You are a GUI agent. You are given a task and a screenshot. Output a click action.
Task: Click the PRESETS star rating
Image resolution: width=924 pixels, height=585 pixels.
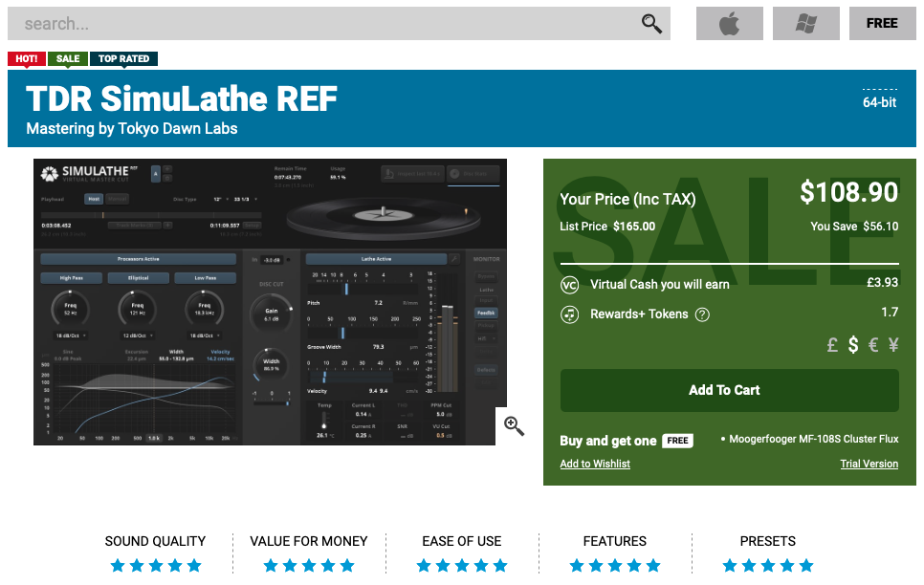pyautogui.click(x=768, y=566)
